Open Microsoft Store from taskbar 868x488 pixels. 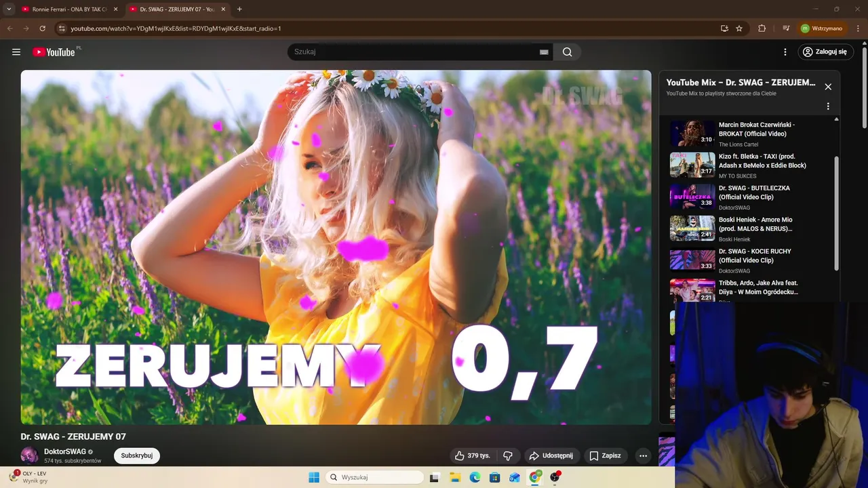494,477
